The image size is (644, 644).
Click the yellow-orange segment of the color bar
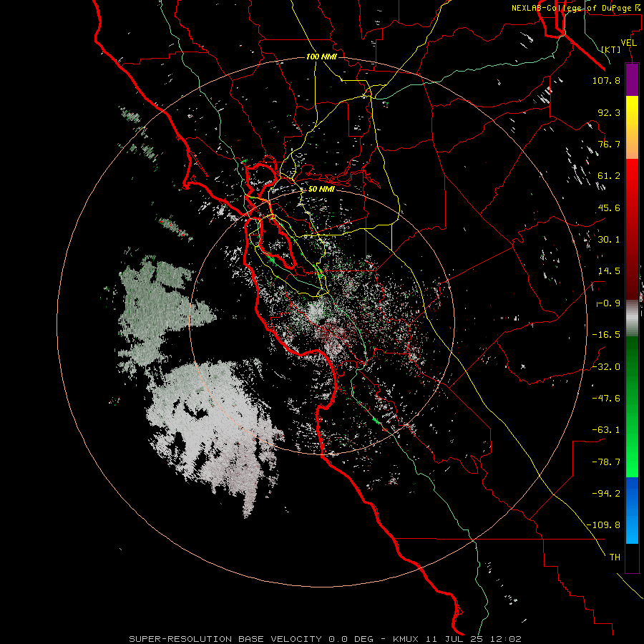[632, 127]
